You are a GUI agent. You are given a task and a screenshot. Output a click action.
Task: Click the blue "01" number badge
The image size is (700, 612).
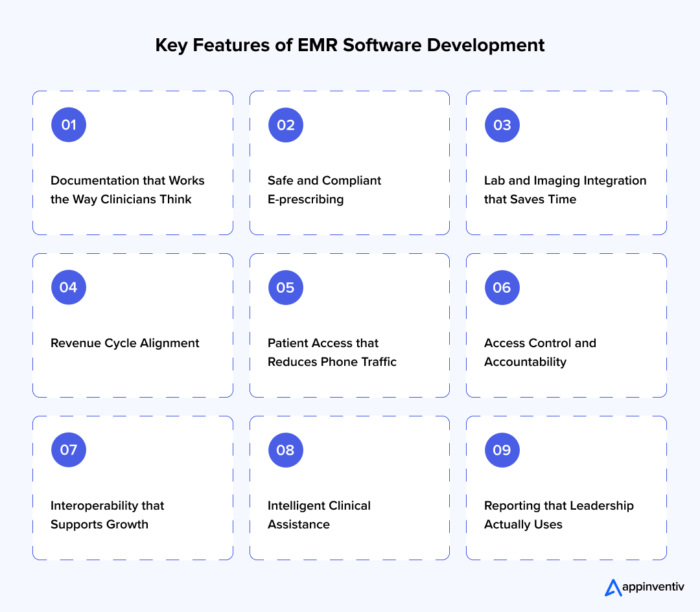[68, 124]
